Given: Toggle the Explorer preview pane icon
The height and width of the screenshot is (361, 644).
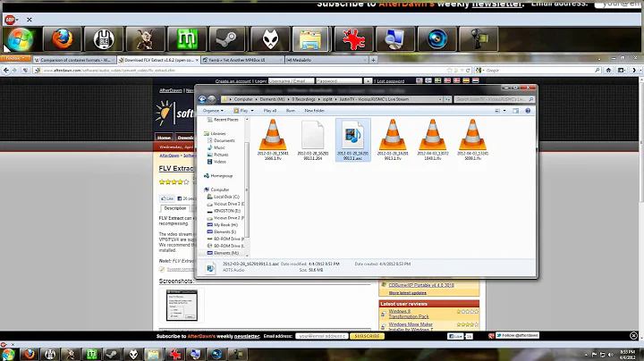Looking at the screenshot, I should [516, 111].
